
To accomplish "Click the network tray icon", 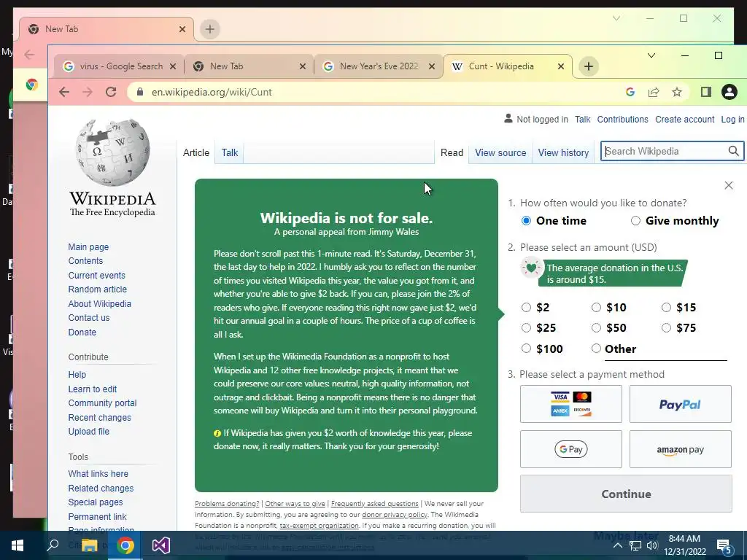I will [x=635, y=545].
